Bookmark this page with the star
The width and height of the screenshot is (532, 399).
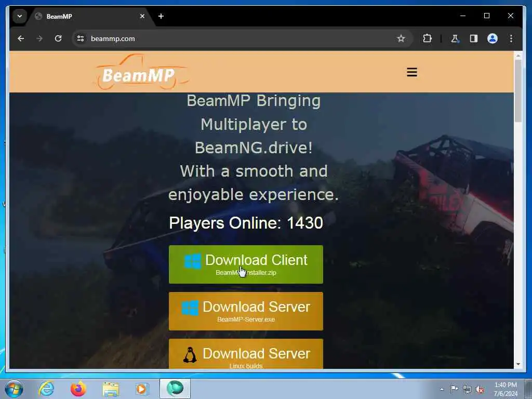(401, 38)
